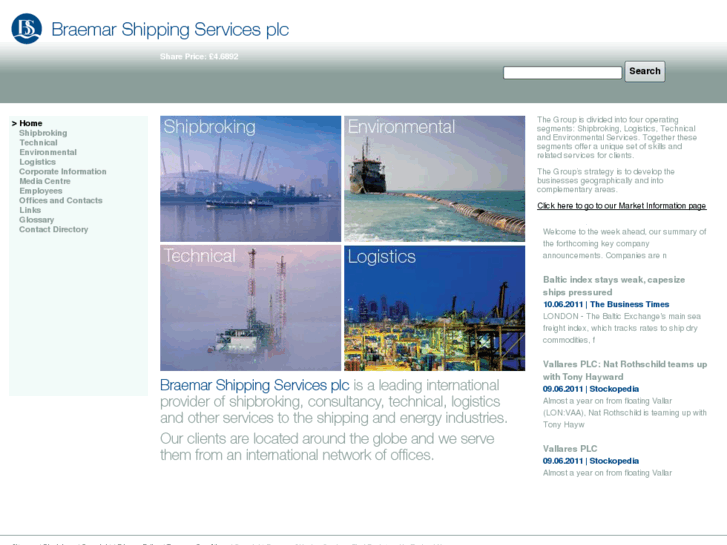
Task: Click the last 09.06.2011 | Stockopedia link
Action: click(x=591, y=461)
